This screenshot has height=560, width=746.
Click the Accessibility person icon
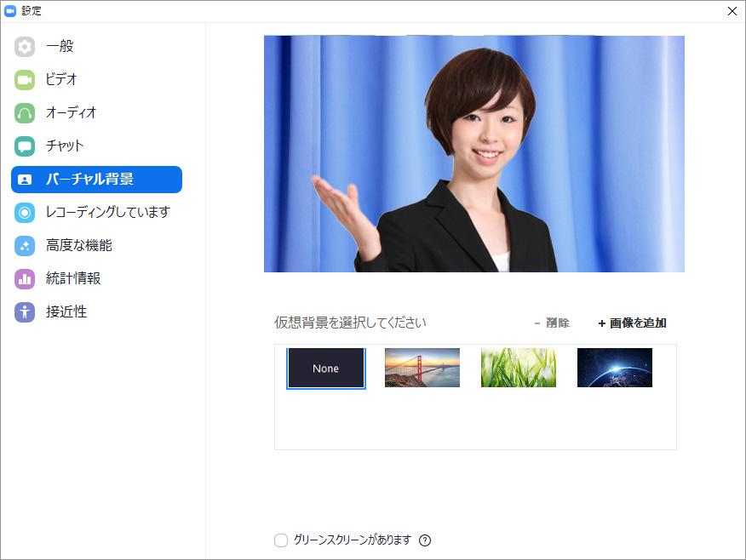click(25, 312)
